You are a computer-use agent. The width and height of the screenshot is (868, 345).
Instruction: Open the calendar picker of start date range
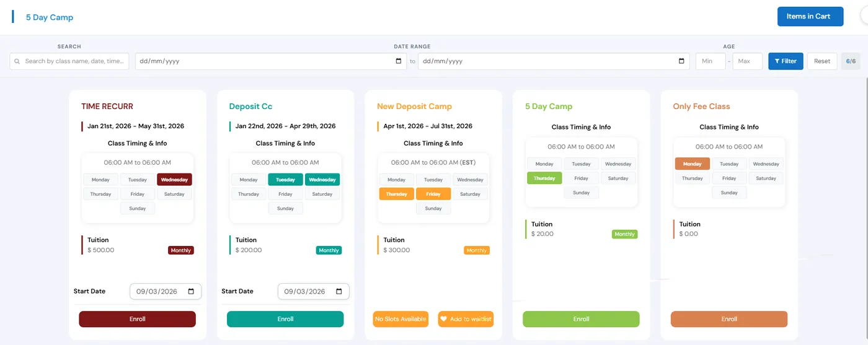tap(399, 61)
